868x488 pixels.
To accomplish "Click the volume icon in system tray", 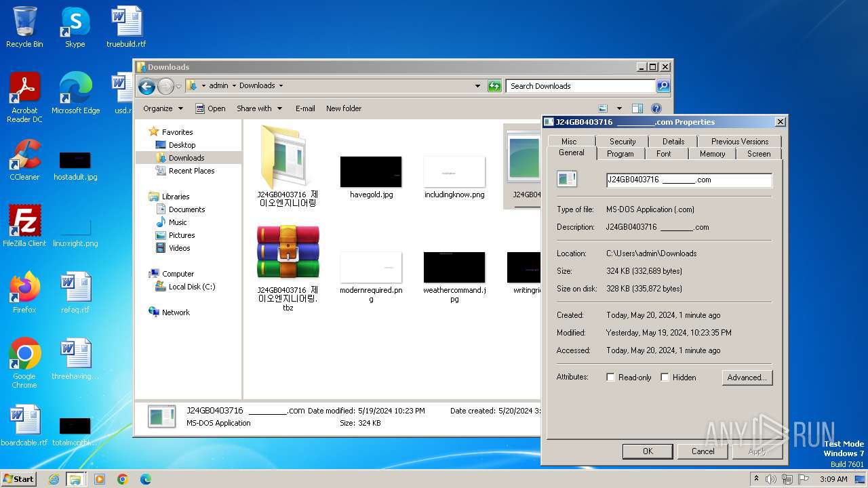I will coord(771,479).
